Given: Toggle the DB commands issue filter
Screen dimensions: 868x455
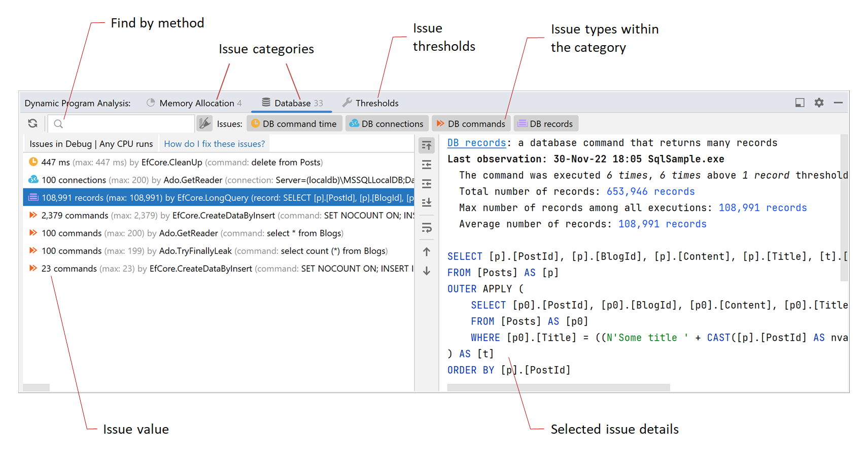Looking at the screenshot, I should [471, 124].
